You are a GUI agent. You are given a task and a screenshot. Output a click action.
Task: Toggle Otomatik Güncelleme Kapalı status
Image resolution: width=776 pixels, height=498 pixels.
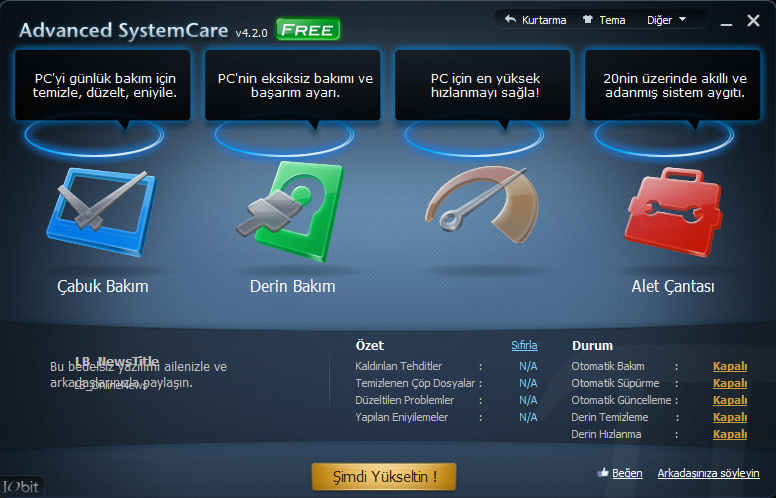(x=729, y=400)
